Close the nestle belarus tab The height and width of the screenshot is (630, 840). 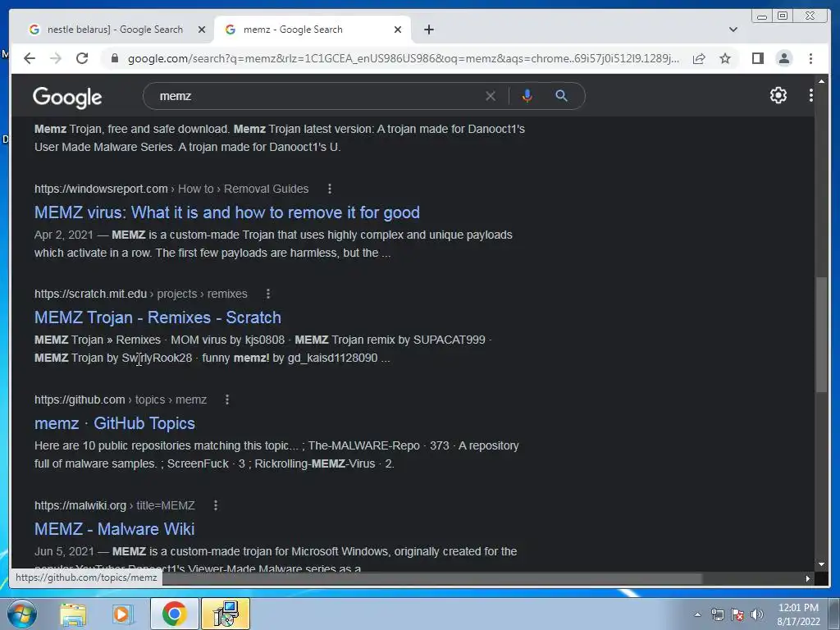(x=202, y=30)
